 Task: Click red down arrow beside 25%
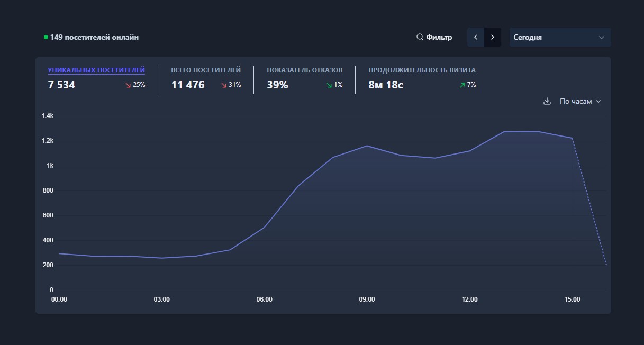coord(128,85)
